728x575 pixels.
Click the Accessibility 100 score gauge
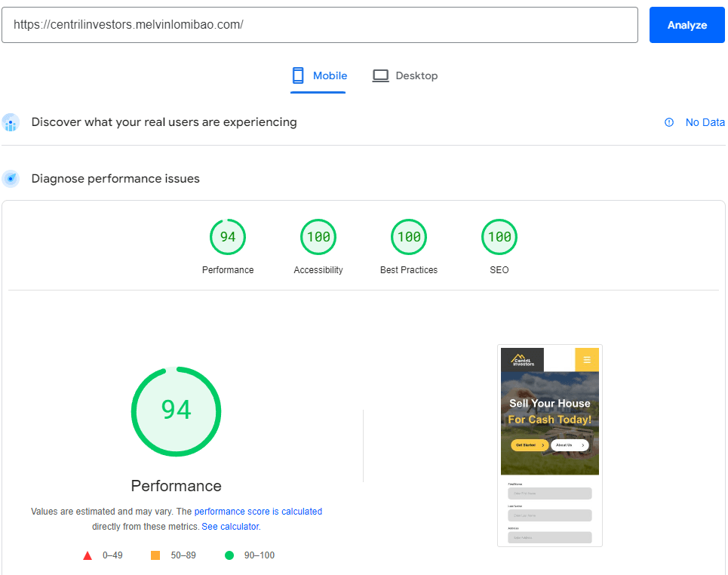pyautogui.click(x=318, y=236)
